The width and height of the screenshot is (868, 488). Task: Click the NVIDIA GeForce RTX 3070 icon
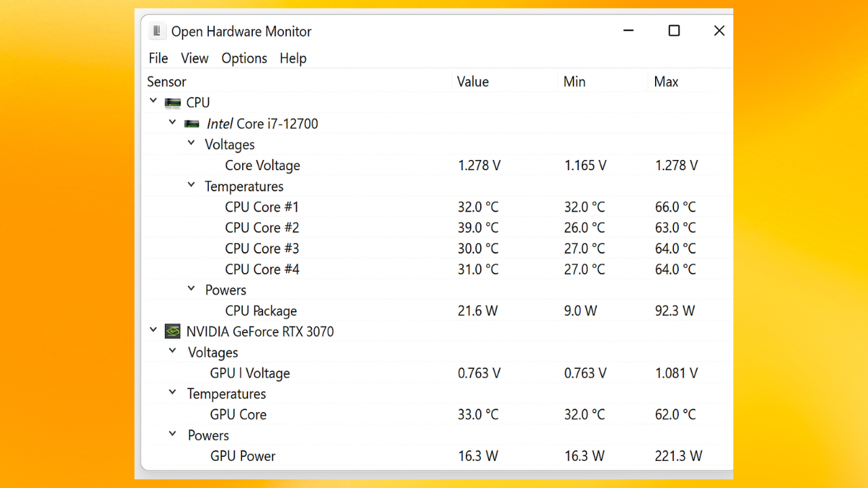[x=173, y=331]
